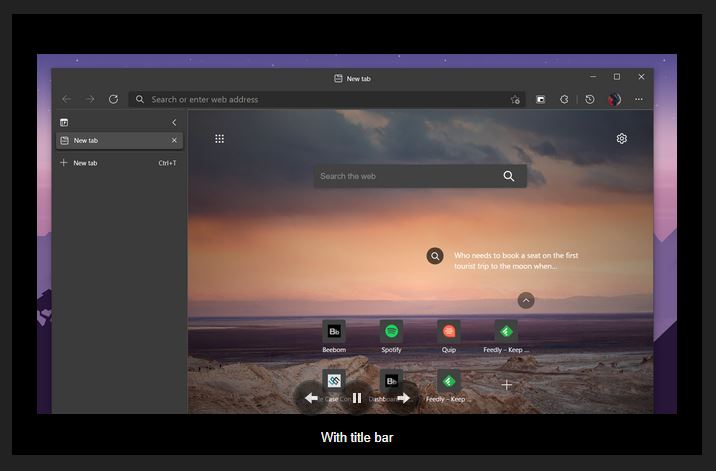Add a new quick link site
Image resolution: width=716 pixels, height=471 pixels.
(x=506, y=384)
